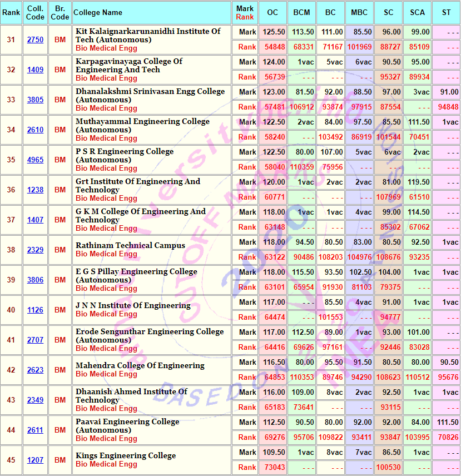The height and width of the screenshot is (476, 461).
Task: Click the SCA column header
Action: 417,12
